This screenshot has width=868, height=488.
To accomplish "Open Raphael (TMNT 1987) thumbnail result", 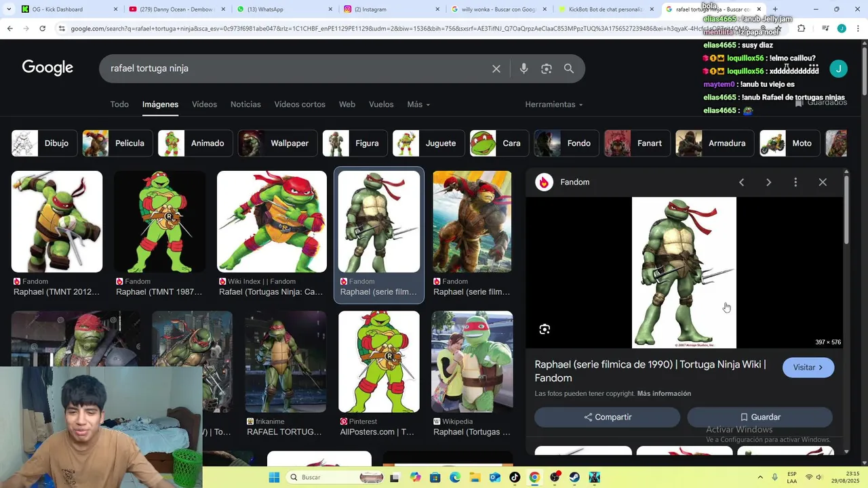I will point(159,222).
